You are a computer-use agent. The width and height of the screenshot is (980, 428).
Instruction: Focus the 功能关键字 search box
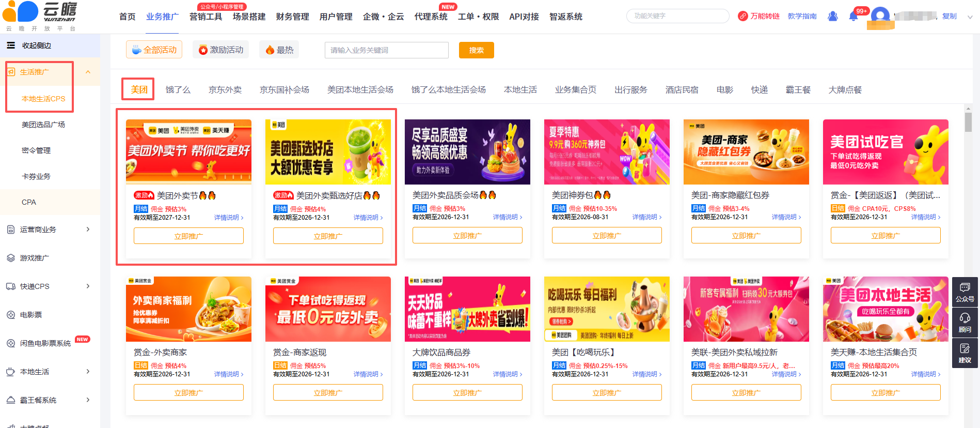tap(678, 16)
